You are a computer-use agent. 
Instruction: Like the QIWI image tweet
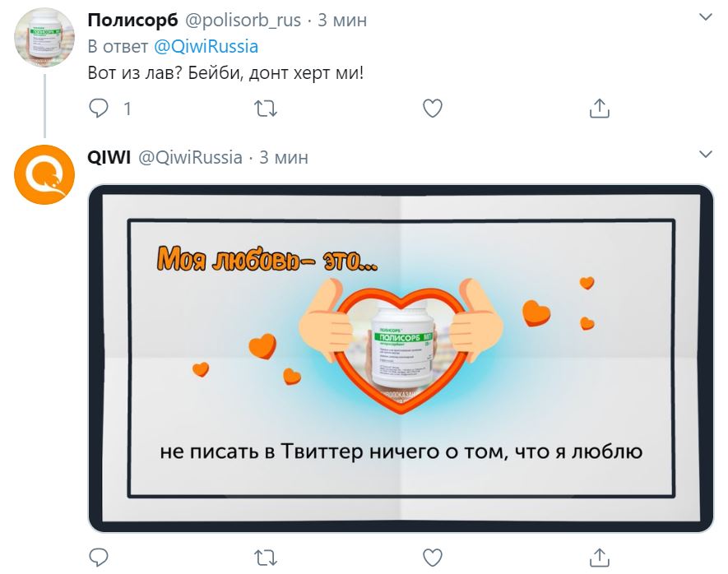432,558
